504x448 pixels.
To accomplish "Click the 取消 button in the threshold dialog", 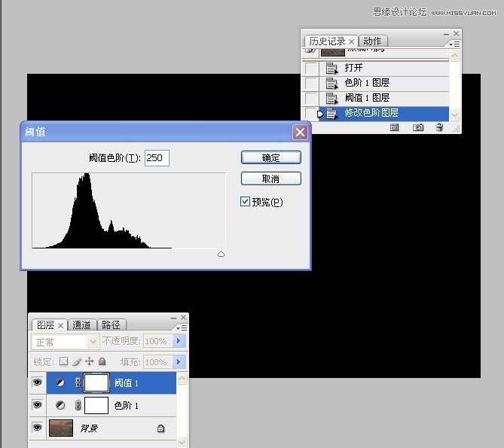I will (271, 178).
